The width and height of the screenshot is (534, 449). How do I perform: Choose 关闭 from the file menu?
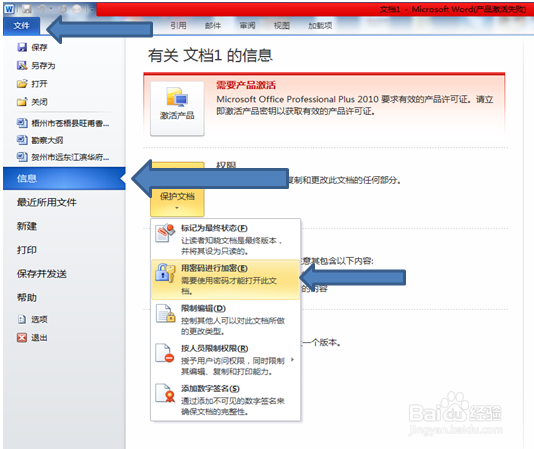pyautogui.click(x=39, y=102)
